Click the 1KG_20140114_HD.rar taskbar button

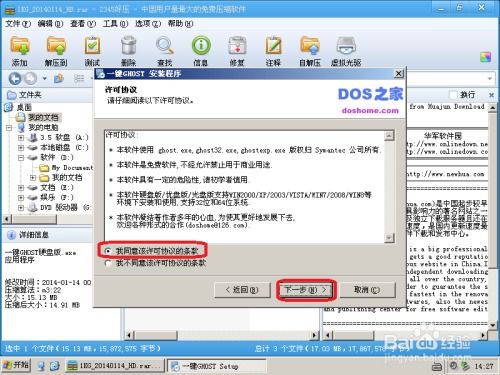(115, 366)
